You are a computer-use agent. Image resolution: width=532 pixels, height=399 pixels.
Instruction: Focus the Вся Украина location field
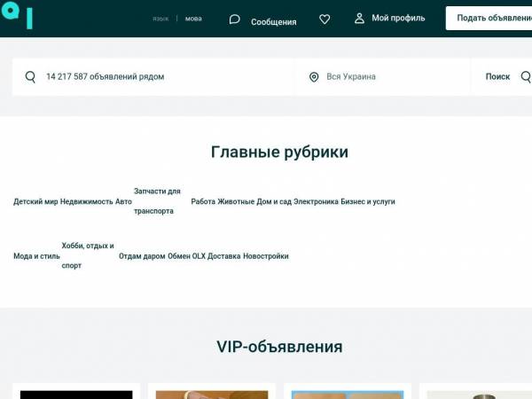pos(382,77)
